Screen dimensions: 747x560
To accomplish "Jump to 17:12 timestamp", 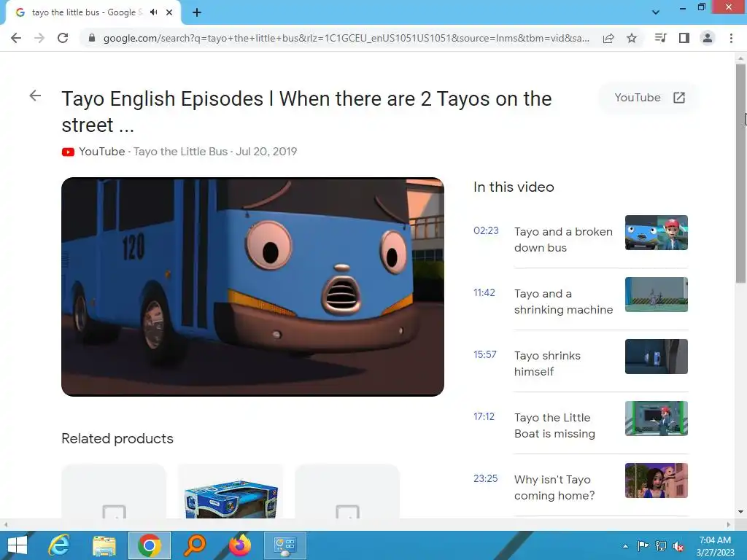I will (x=484, y=416).
